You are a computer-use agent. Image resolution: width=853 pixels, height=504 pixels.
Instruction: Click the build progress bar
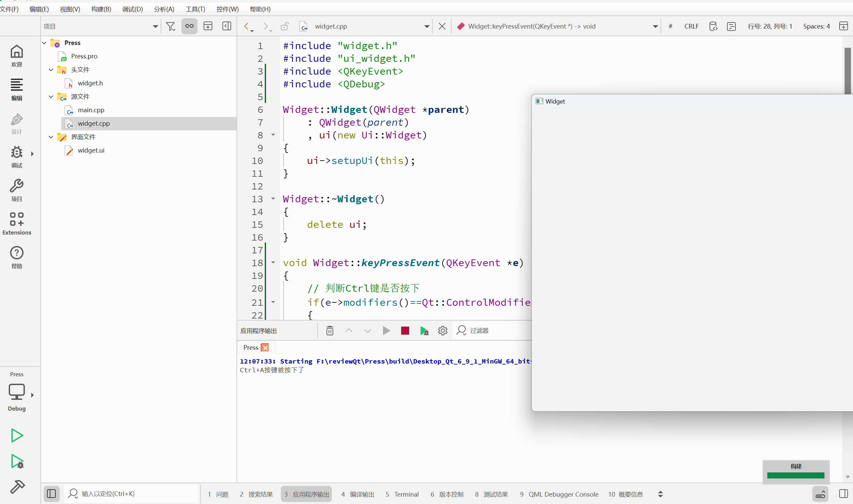tap(795, 475)
